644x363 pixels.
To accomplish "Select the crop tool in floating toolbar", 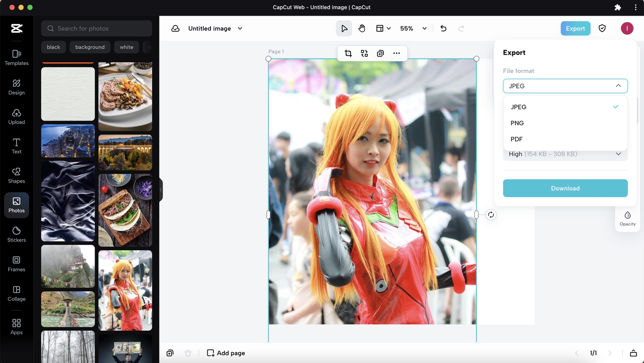I will pos(348,53).
